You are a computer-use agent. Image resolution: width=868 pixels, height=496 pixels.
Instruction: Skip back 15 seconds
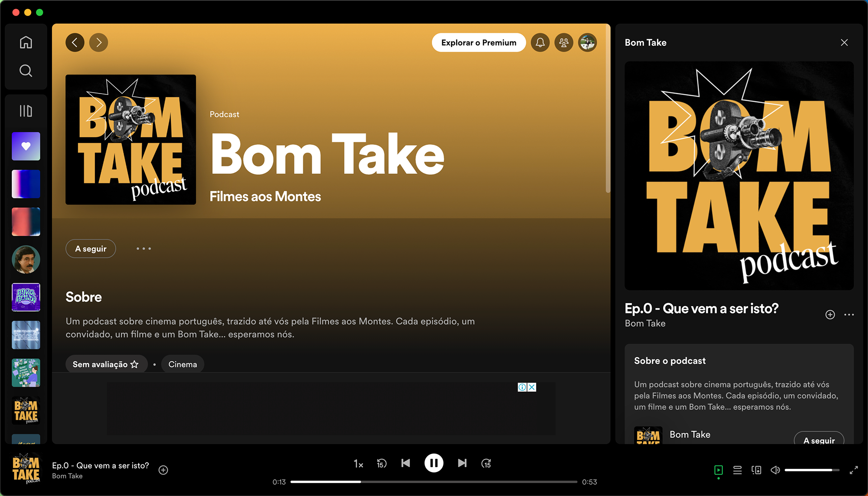point(382,463)
